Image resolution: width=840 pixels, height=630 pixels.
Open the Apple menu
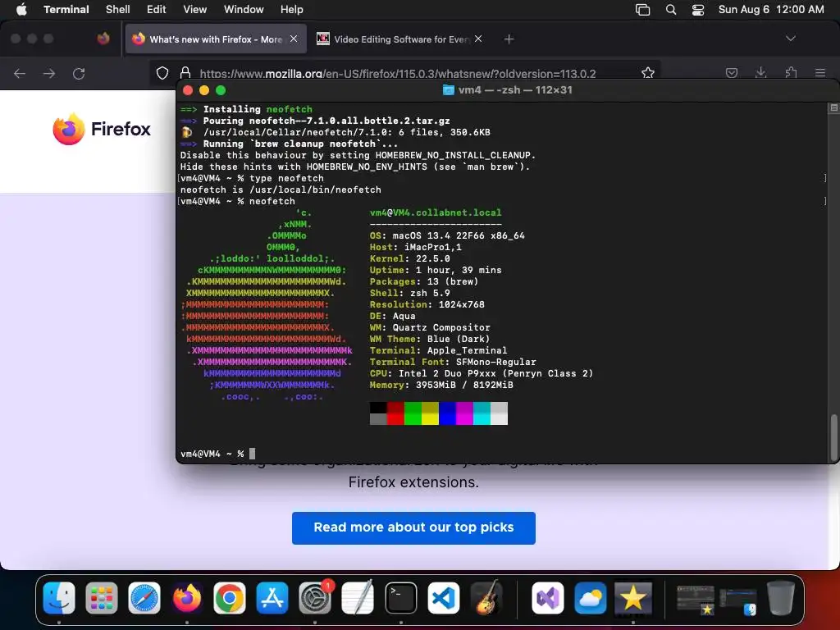pos(21,10)
